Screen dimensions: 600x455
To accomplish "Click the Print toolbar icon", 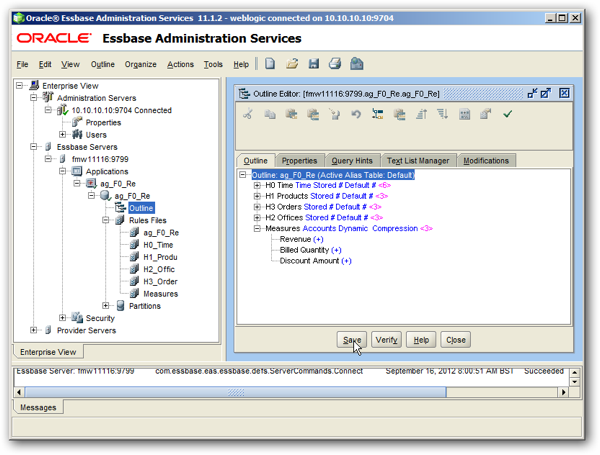I will [335, 64].
